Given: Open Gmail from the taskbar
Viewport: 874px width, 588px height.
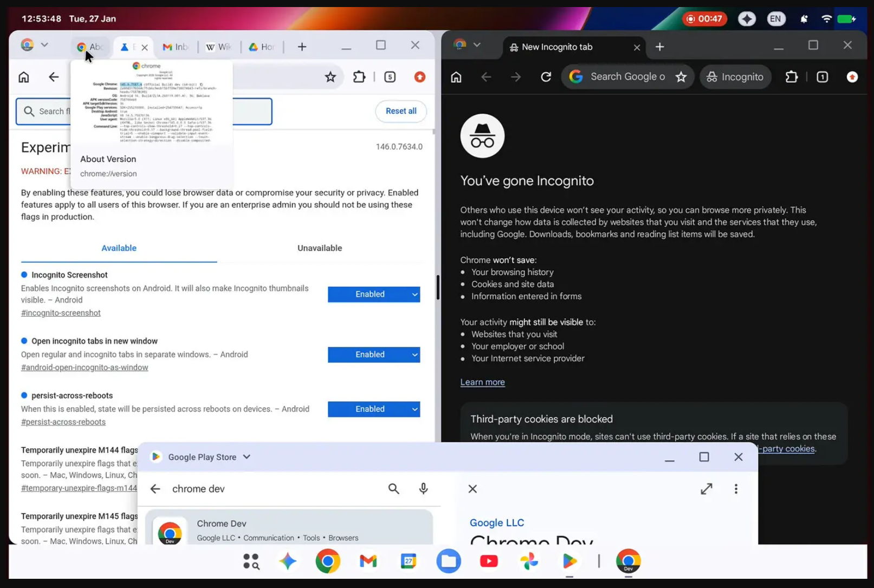Looking at the screenshot, I should [x=368, y=561].
